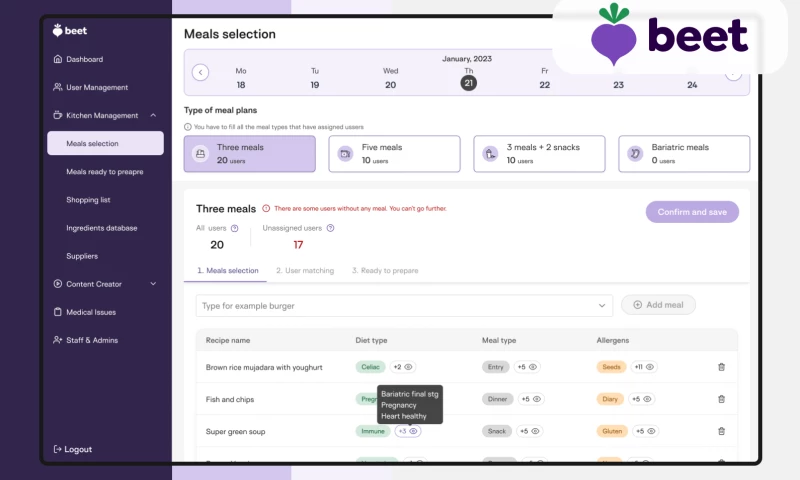Screen dimensions: 800x480
Task: Switch to Ready to prepare tab
Action: click(385, 270)
